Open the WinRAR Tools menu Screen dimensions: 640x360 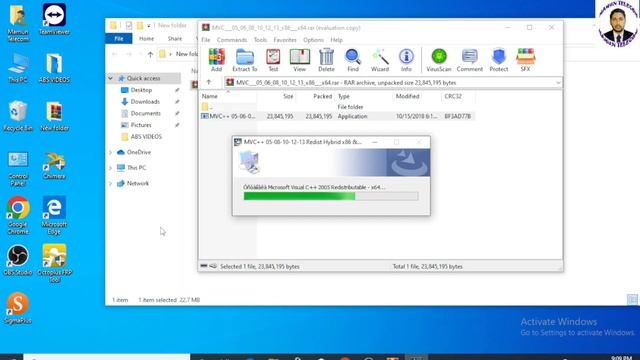[260, 40]
